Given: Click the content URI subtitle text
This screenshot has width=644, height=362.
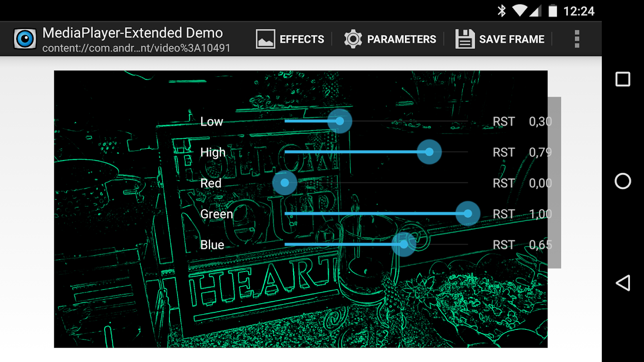Looking at the screenshot, I should pyautogui.click(x=136, y=48).
